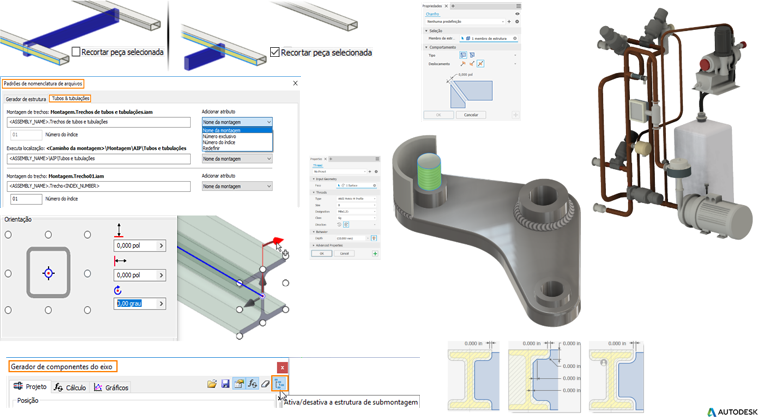Select second Tipo icon in Chanfro panel
This screenshot has width=758, height=417.
click(x=472, y=55)
